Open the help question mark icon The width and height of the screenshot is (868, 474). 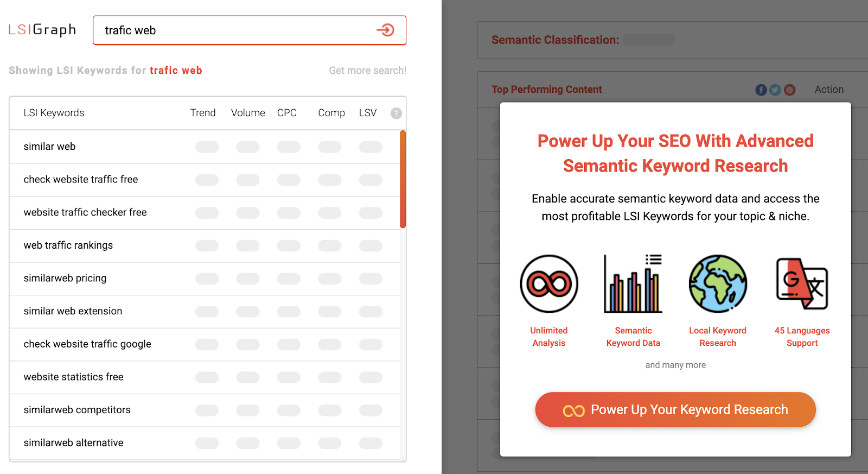397,113
